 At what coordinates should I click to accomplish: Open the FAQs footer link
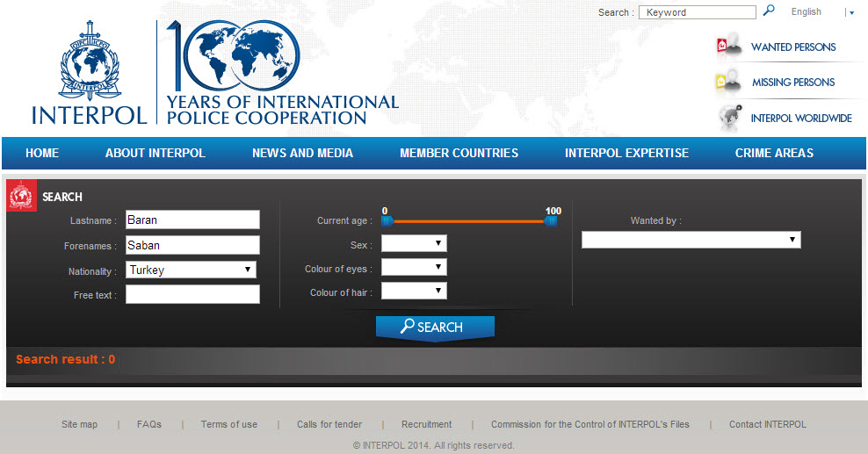tap(149, 424)
